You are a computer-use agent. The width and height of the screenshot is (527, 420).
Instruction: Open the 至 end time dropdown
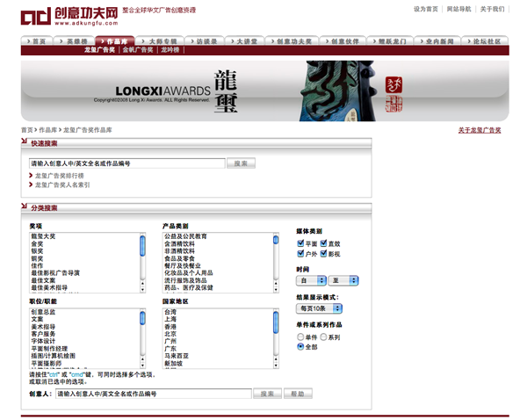click(x=343, y=280)
